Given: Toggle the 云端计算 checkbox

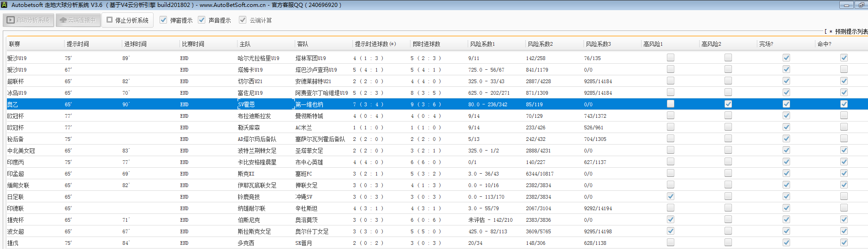Looking at the screenshot, I should click(243, 20).
